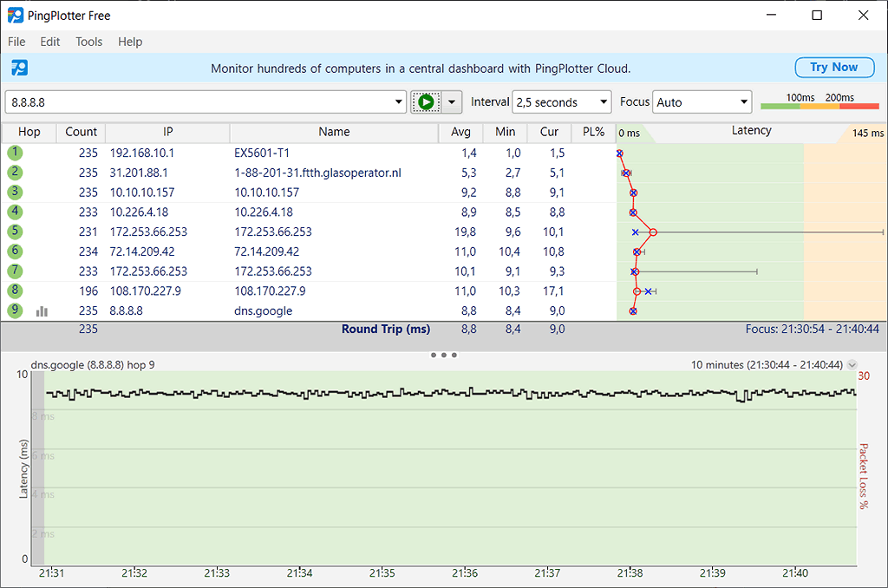Click the 21:35 timeline axis label
This screenshot has width=888, height=588.
(382, 573)
